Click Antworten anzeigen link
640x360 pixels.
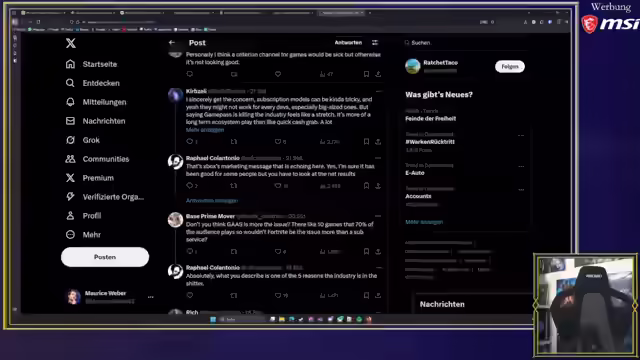pos(212,200)
